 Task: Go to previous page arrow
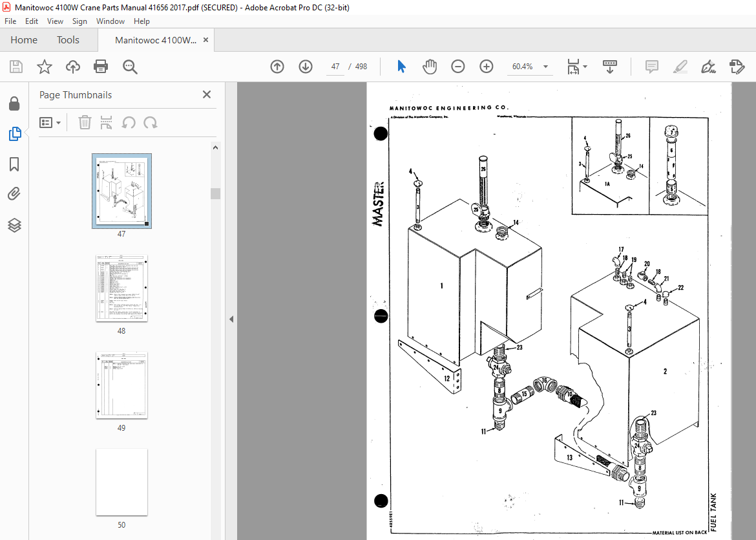click(x=277, y=67)
